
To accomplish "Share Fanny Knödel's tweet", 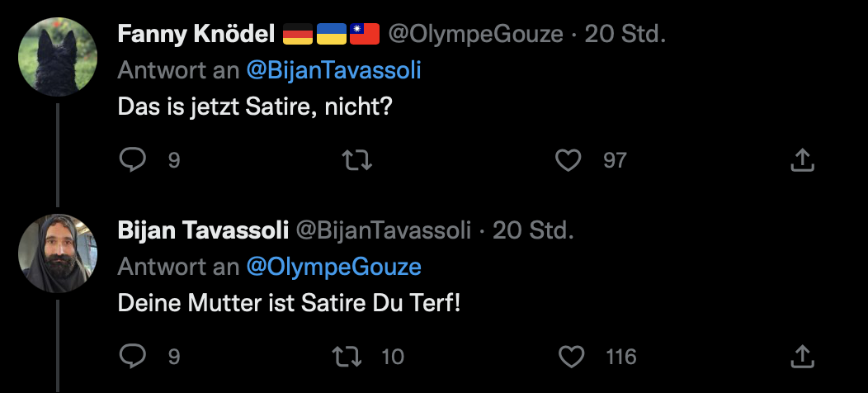I will click(x=802, y=160).
